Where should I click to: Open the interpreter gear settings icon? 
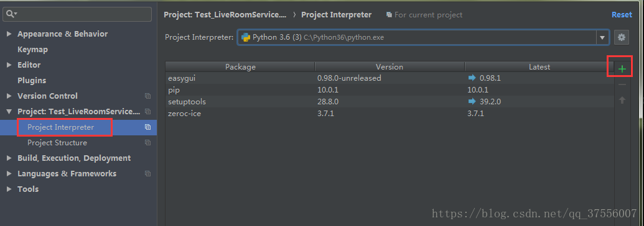tap(622, 37)
